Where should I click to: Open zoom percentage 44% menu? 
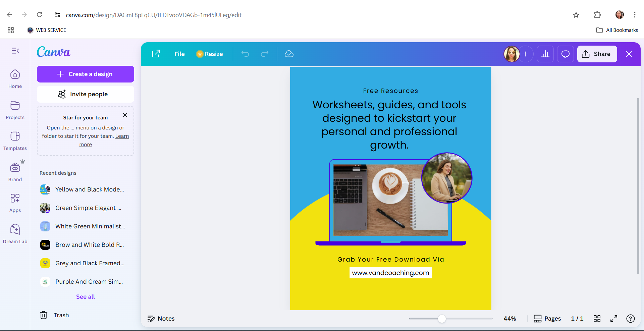tap(510, 319)
